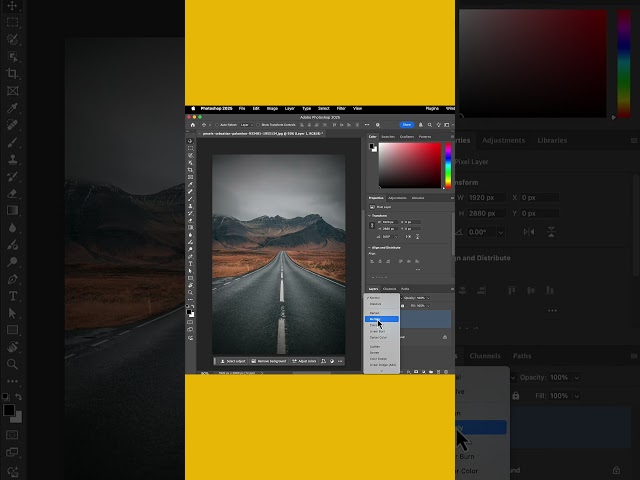Screen dimensions: 640x480
Task: Open the Image menu
Action: [272, 109]
